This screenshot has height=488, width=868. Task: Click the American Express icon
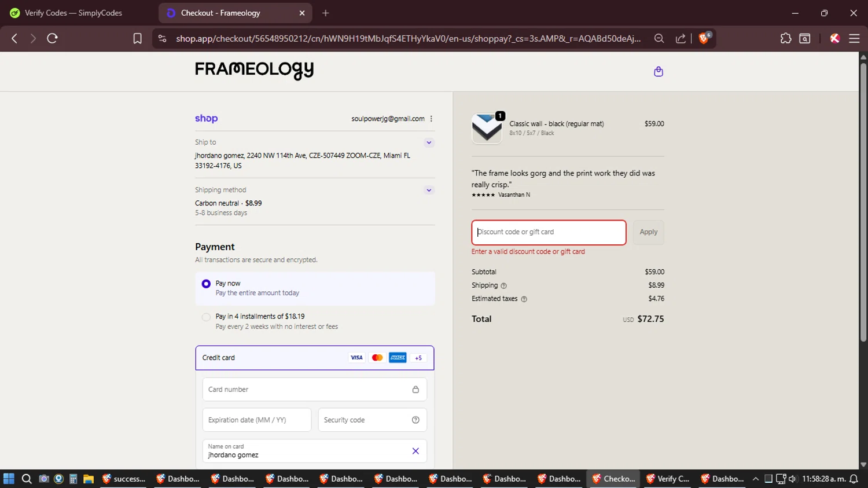[398, 358]
